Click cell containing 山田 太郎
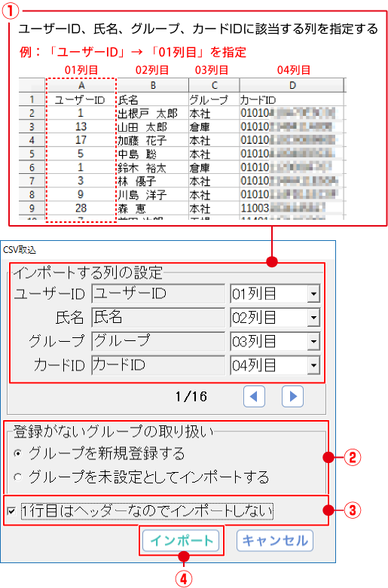 pyautogui.click(x=153, y=126)
